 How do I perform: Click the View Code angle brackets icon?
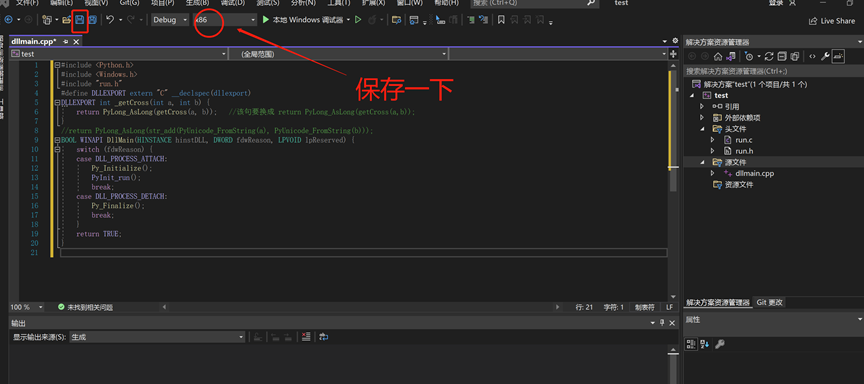[x=812, y=56]
